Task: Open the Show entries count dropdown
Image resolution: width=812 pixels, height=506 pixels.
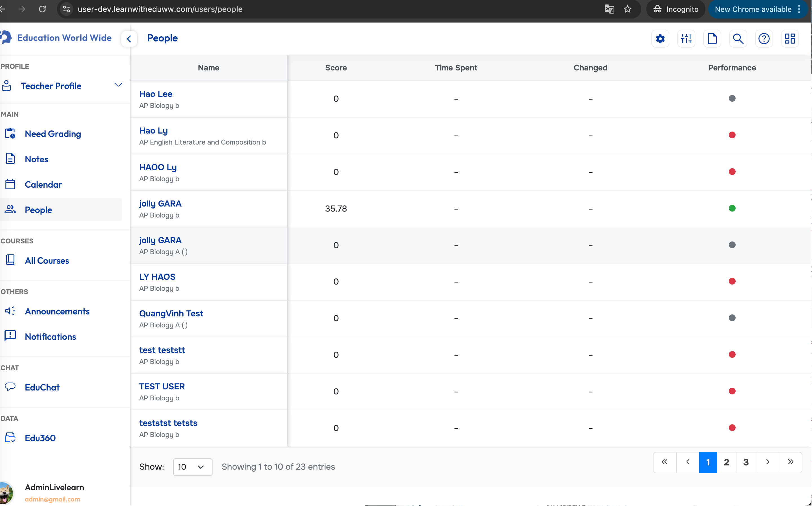Action: [x=192, y=467]
